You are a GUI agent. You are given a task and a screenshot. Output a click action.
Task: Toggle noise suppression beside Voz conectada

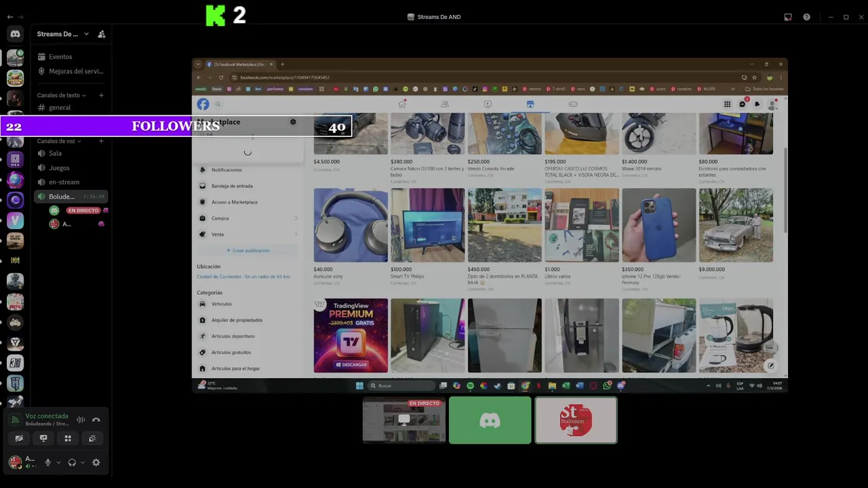[81, 420]
